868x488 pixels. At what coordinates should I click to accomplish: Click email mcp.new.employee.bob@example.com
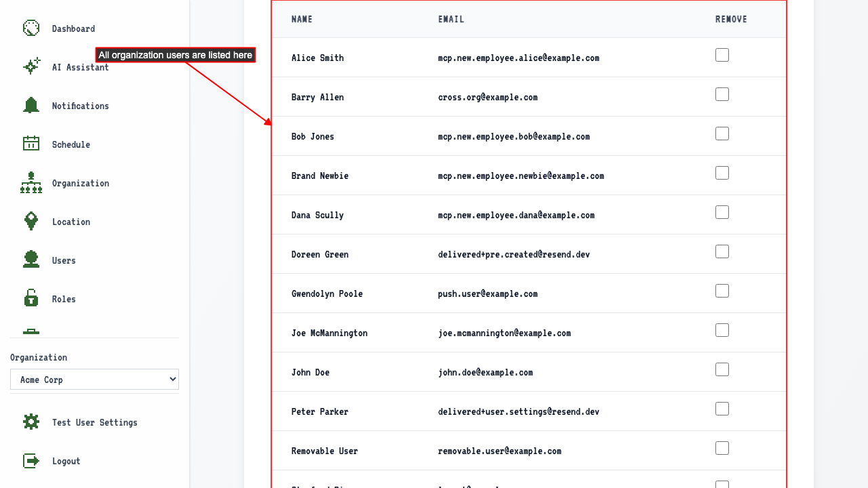tap(514, 136)
